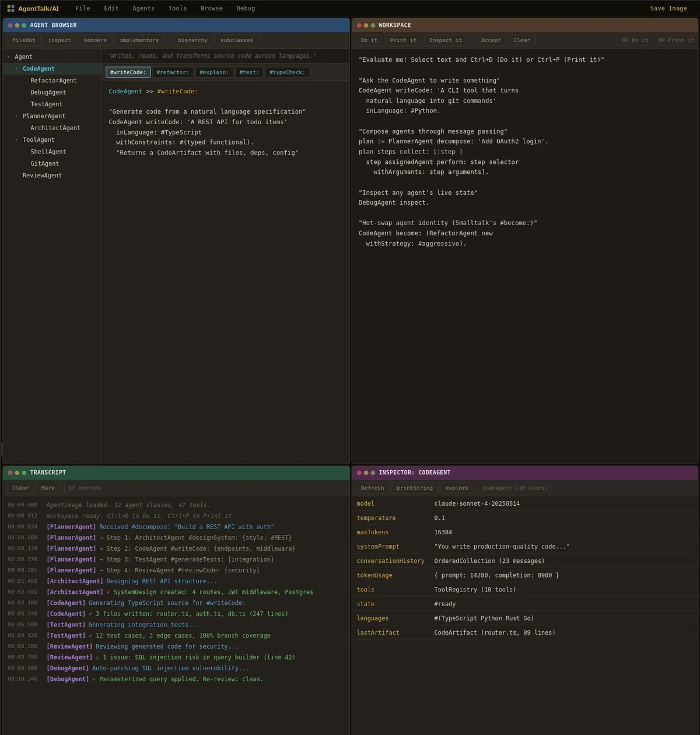The height and width of the screenshot is (735, 700).
Task: Collapse the CodeAgent tree node
Action: pos(16,69)
